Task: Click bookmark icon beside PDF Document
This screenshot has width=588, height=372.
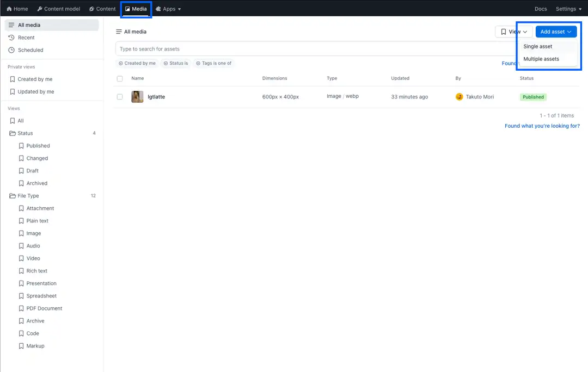Action: click(x=21, y=308)
